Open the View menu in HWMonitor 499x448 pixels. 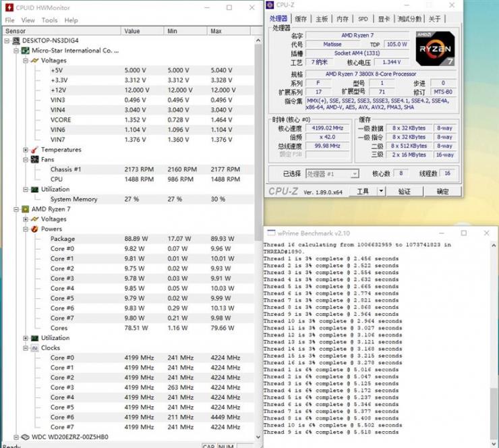click(28, 20)
